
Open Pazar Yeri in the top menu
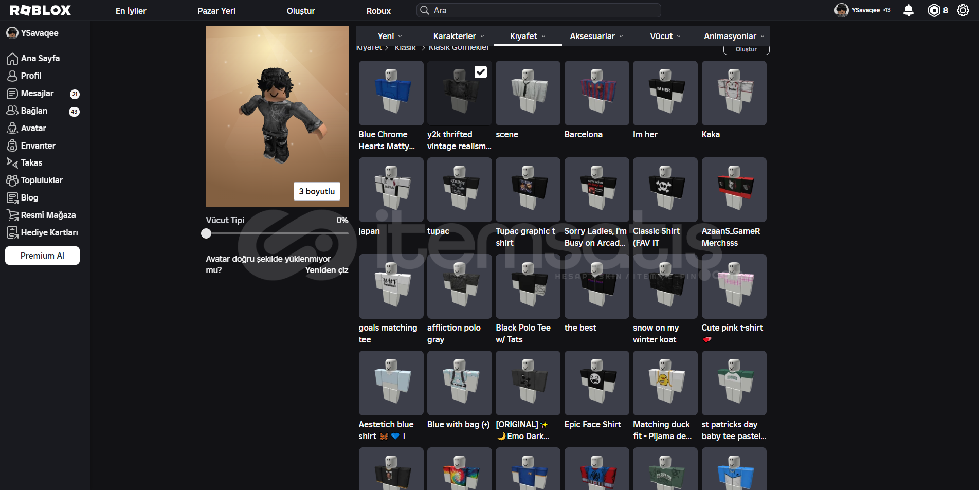216,11
